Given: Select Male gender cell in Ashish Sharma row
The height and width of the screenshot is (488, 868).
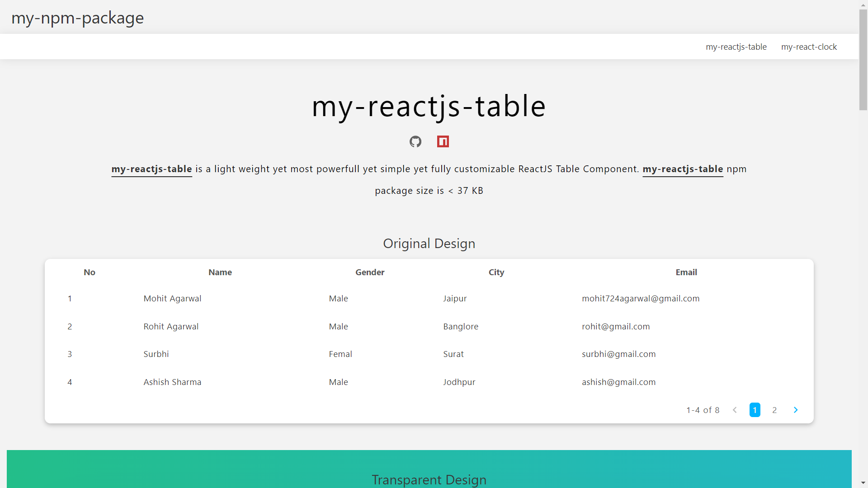Looking at the screenshot, I should (338, 382).
